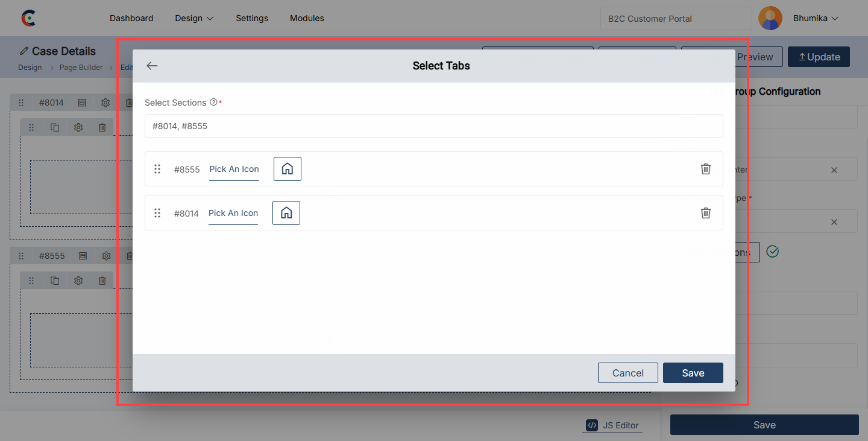
Task: Expand the Design menu
Action: pyautogui.click(x=194, y=18)
